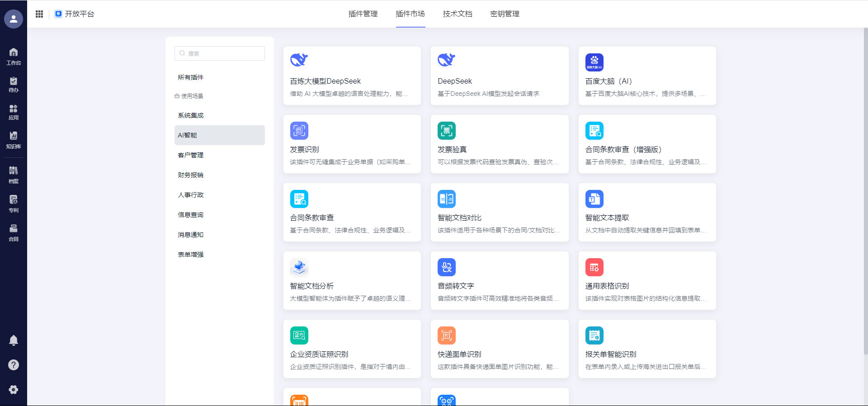Open the apps grid launcher icon
Image resolution: width=868 pixels, height=406 pixels.
pyautogui.click(x=39, y=14)
